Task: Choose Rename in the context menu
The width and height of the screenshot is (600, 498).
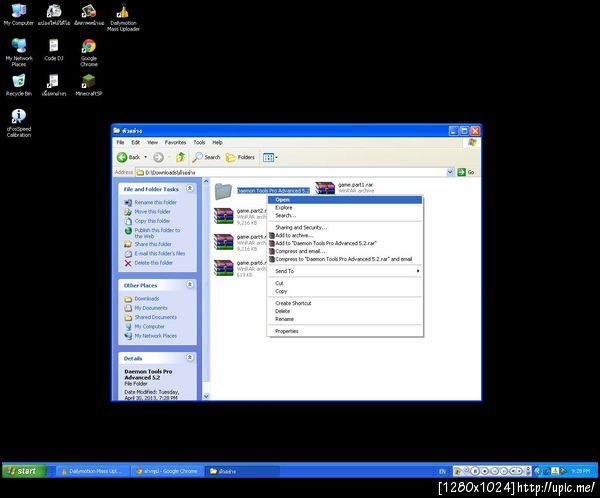Action: 345,319
